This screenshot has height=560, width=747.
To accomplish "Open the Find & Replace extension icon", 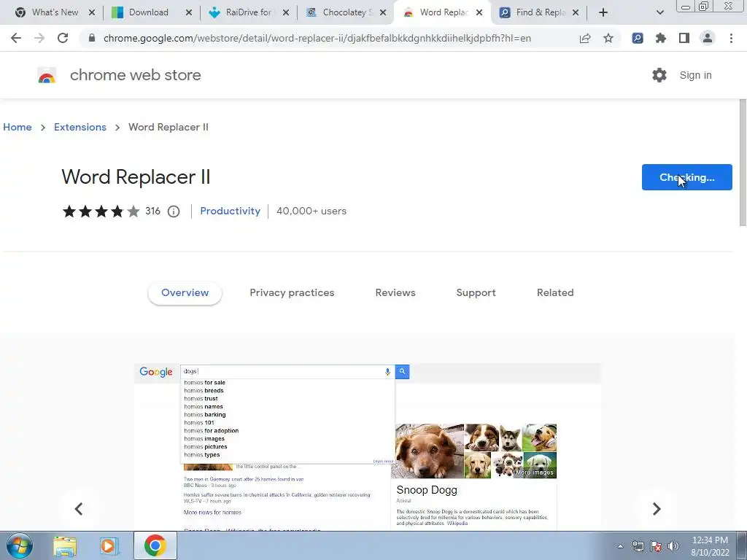I will click(638, 38).
